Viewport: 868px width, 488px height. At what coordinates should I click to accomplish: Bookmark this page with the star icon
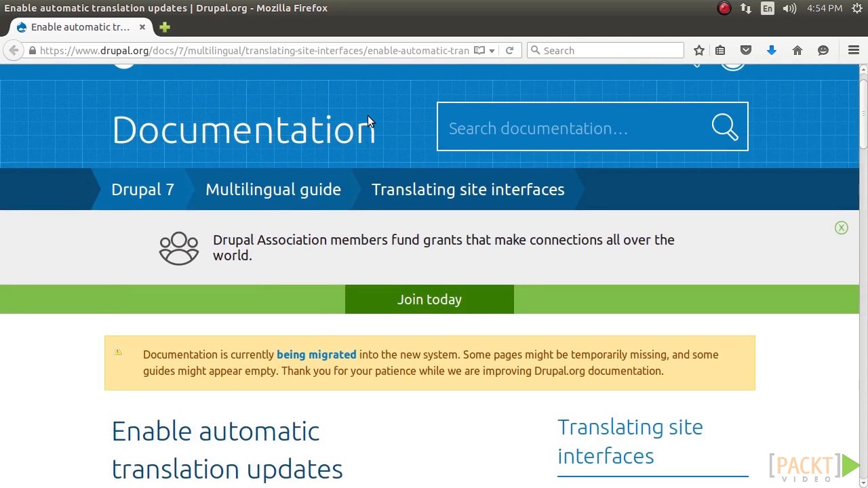(x=699, y=50)
